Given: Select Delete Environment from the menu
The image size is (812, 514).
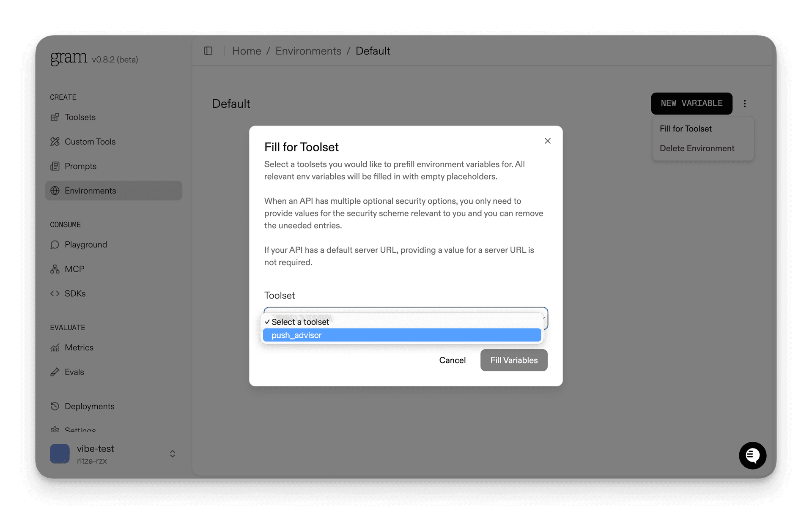Looking at the screenshot, I should [x=697, y=148].
